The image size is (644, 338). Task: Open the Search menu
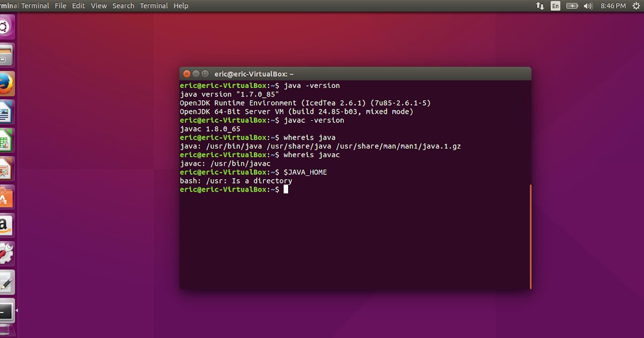click(123, 6)
